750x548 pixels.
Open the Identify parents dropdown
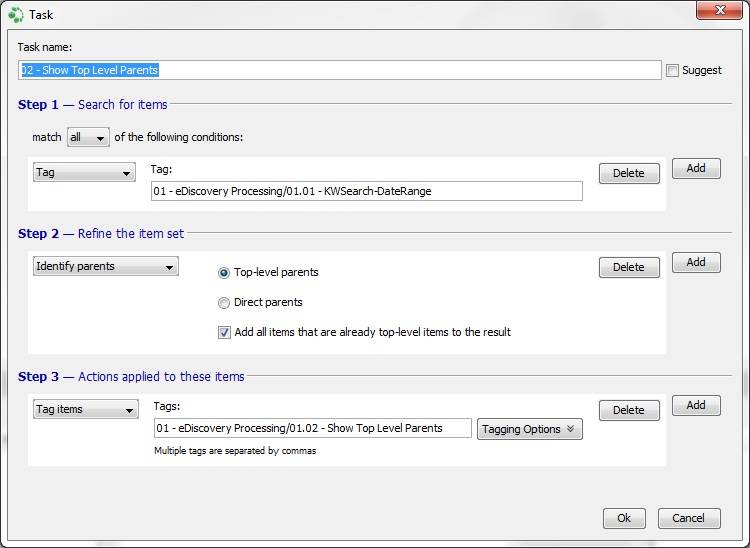[106, 266]
